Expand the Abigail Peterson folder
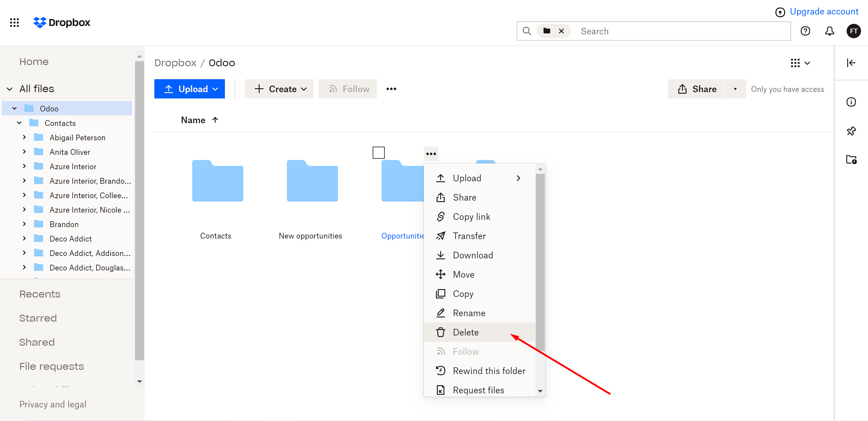Viewport: 868px width, 421px height. (x=24, y=137)
